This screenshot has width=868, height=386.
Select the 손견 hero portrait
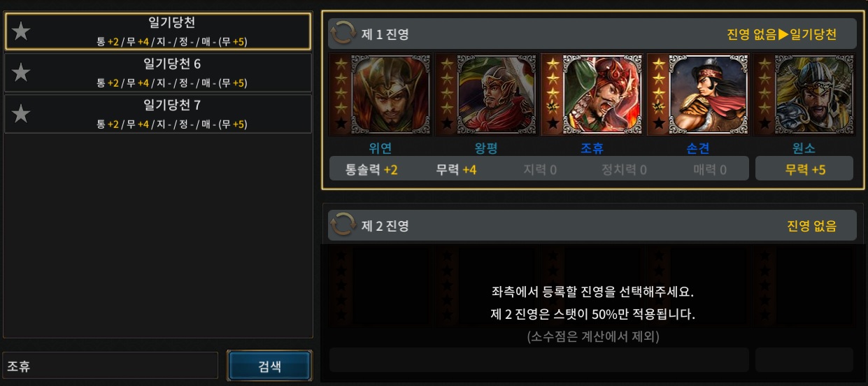(x=699, y=94)
